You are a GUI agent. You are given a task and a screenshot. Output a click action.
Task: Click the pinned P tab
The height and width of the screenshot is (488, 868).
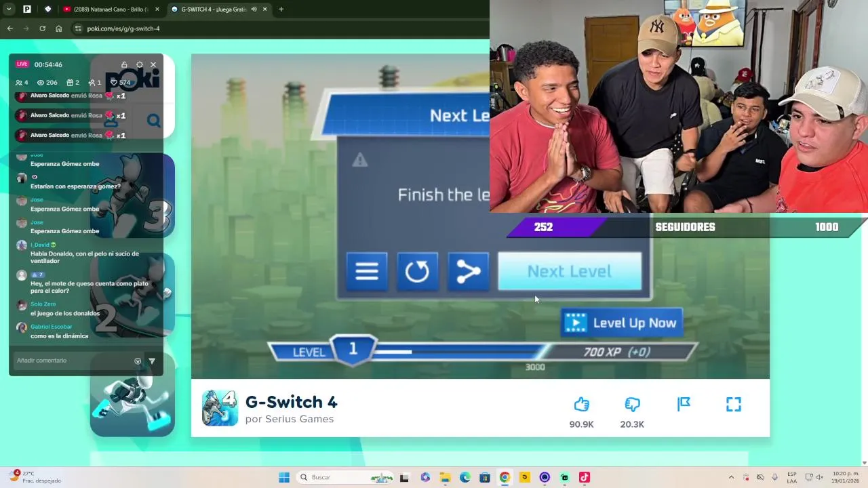[x=27, y=9]
